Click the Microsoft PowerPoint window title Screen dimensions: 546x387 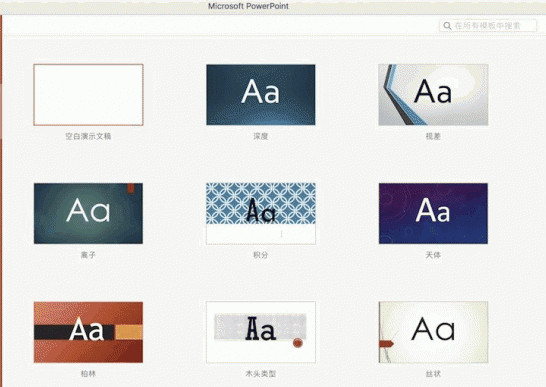tap(248, 6)
